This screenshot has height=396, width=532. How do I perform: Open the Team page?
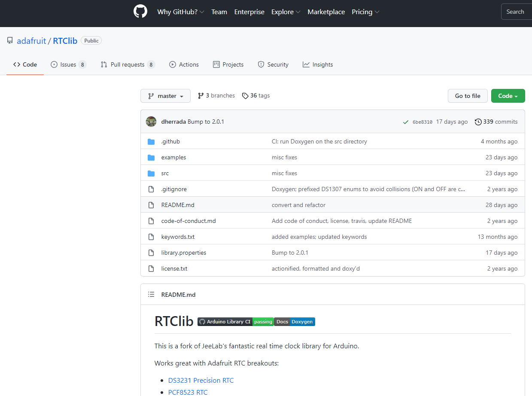point(219,12)
